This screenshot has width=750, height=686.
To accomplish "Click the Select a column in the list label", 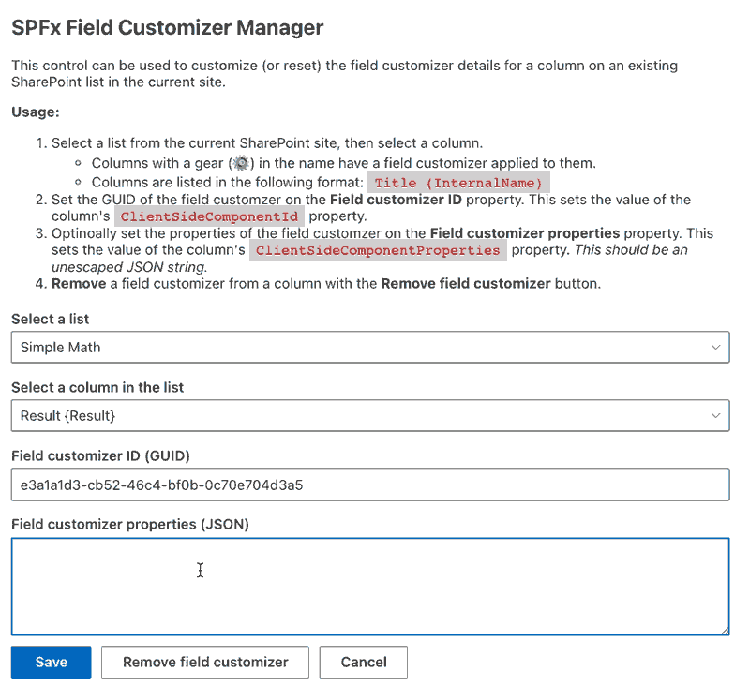I will click(x=98, y=387).
